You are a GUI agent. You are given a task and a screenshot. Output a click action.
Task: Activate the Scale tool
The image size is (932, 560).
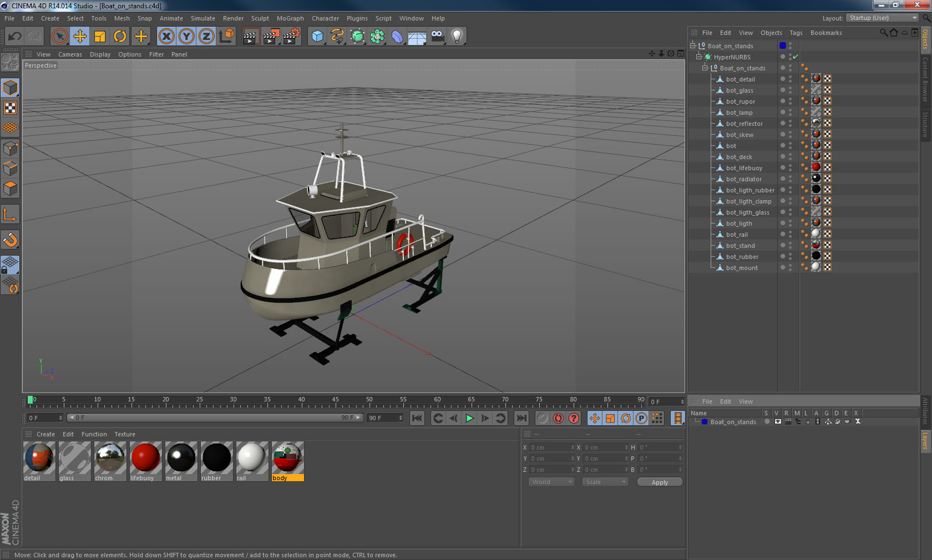click(x=100, y=37)
